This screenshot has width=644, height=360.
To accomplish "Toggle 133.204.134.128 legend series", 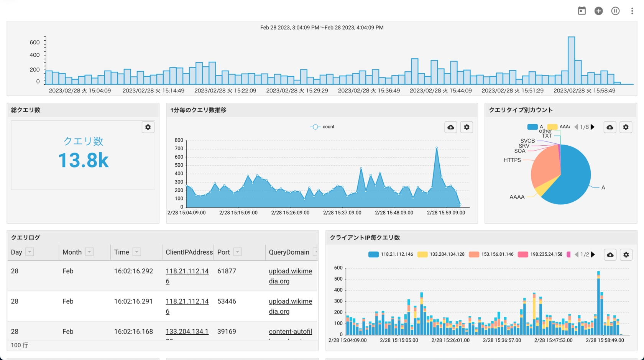I will (x=441, y=255).
